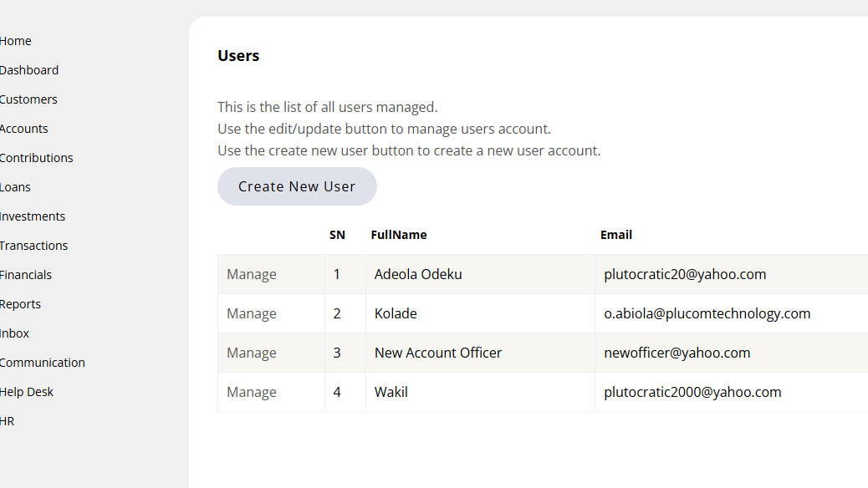Select Accounts from the sidebar
Viewport: 868px width, 488px height.
[24, 129]
